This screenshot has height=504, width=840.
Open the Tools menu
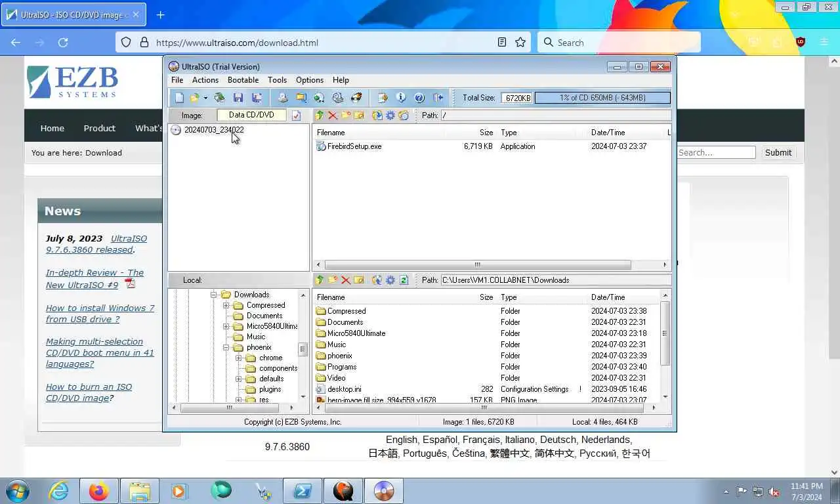tap(277, 80)
